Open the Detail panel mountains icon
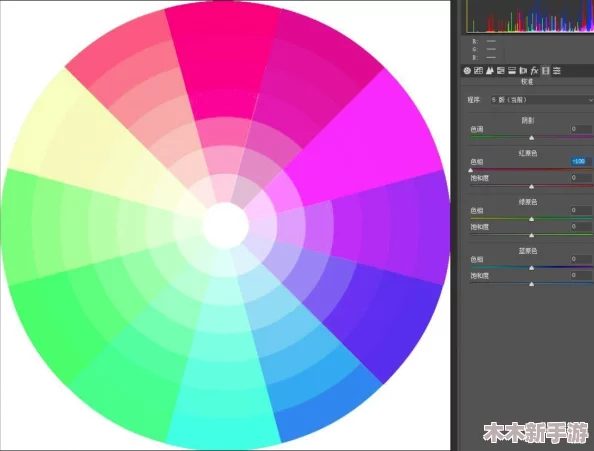The height and width of the screenshot is (451, 594). (x=489, y=70)
